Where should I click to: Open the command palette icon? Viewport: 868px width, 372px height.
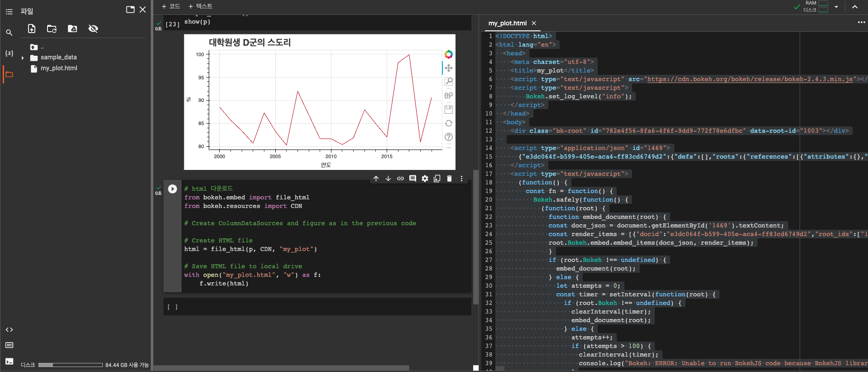[9, 345]
